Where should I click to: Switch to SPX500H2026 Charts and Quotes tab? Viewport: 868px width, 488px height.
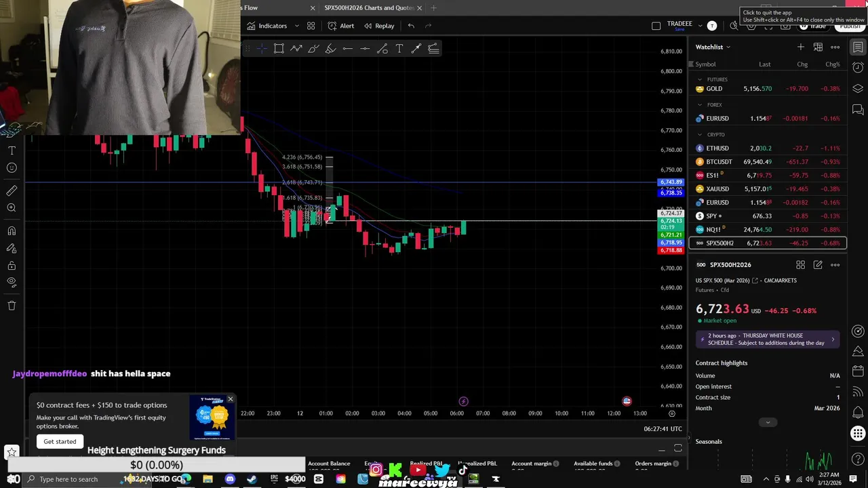369,8
